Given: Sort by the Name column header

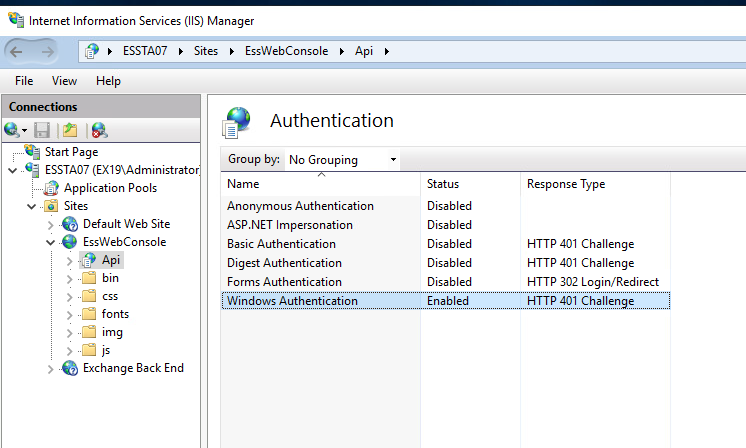Looking at the screenshot, I should click(321, 184).
